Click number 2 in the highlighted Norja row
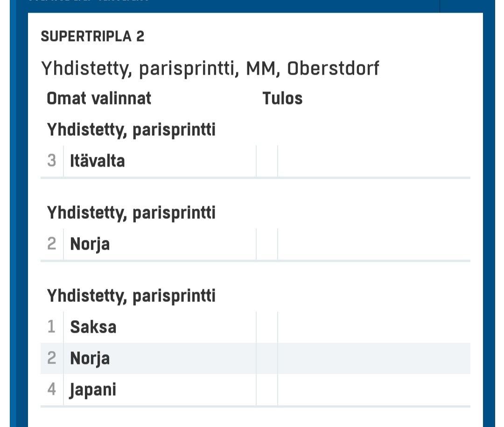504x427 pixels. coord(52,358)
